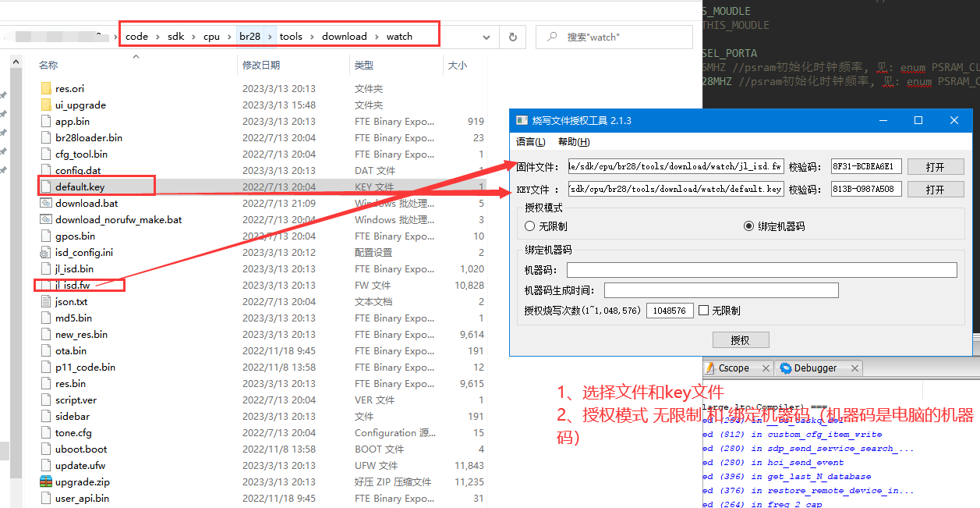Focus the 授权烧写次数 field showing 1048576

click(x=670, y=311)
